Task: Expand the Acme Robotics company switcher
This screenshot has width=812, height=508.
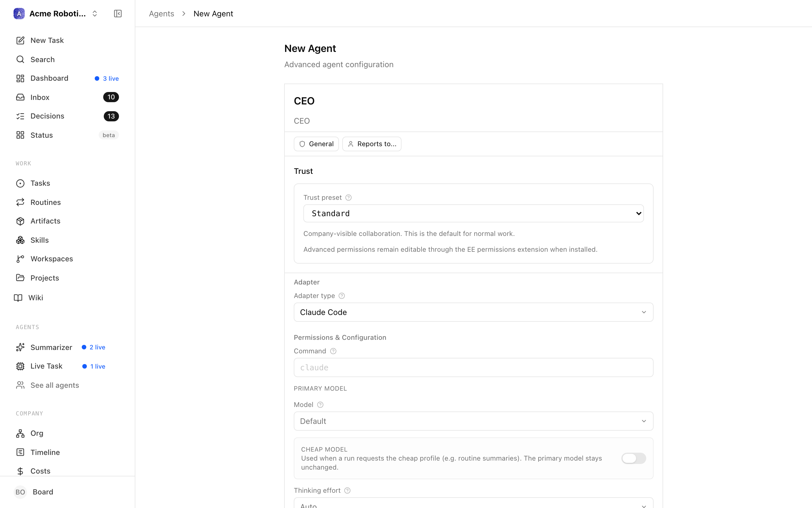Action: coord(95,14)
